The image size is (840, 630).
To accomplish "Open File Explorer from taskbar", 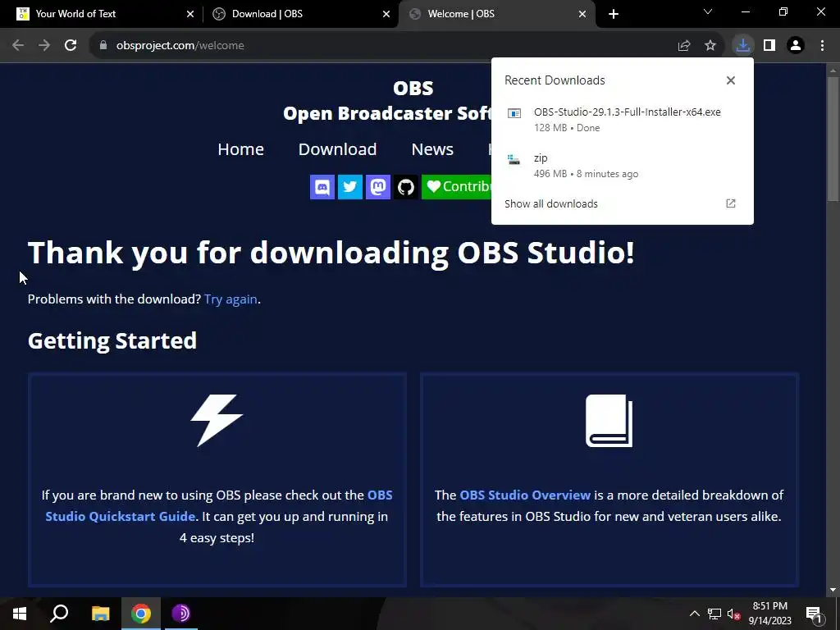I will [100, 614].
